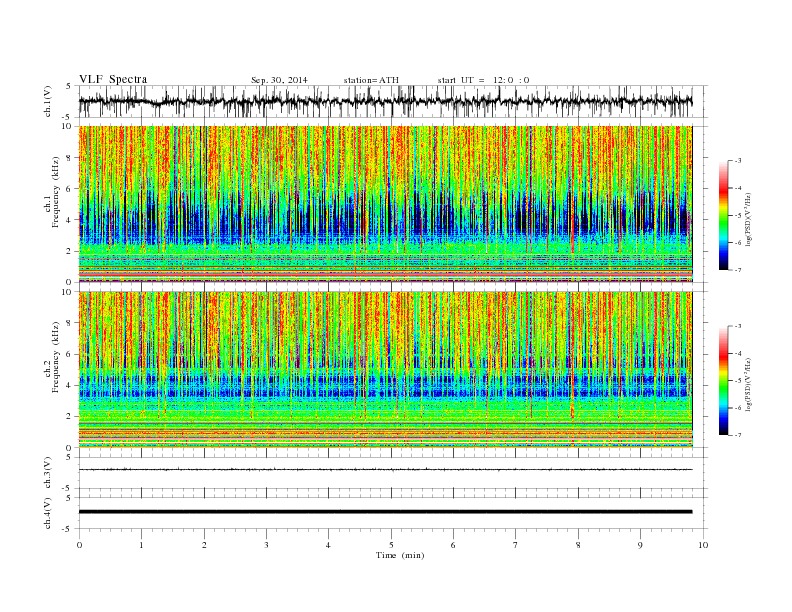Click the thick ch.4 voltage trace
This screenshot has width=792, height=612.
click(x=385, y=512)
